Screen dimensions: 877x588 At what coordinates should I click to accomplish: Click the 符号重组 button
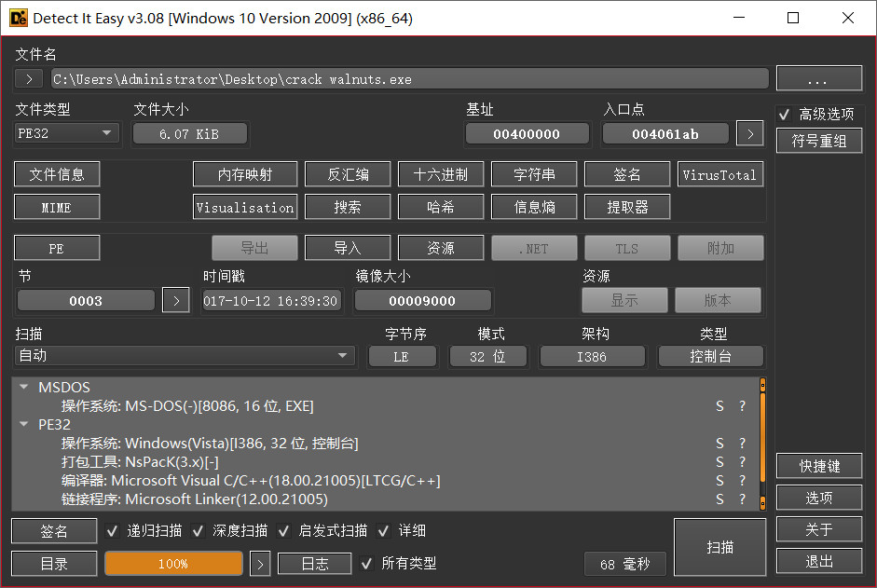click(x=819, y=141)
